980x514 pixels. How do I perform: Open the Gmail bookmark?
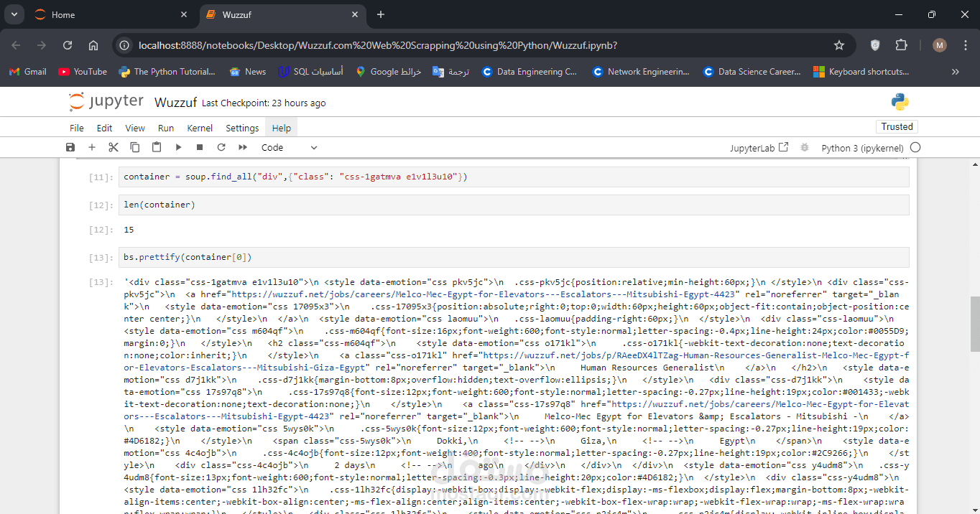(28, 72)
